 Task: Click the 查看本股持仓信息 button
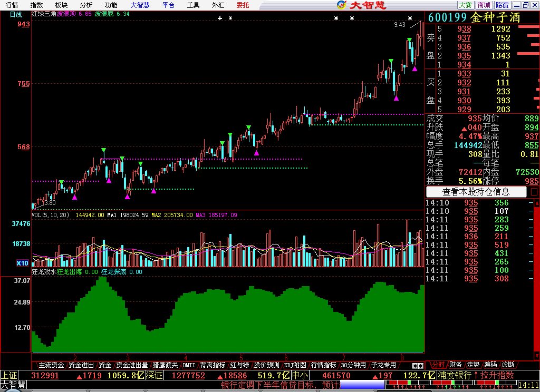(x=476, y=192)
